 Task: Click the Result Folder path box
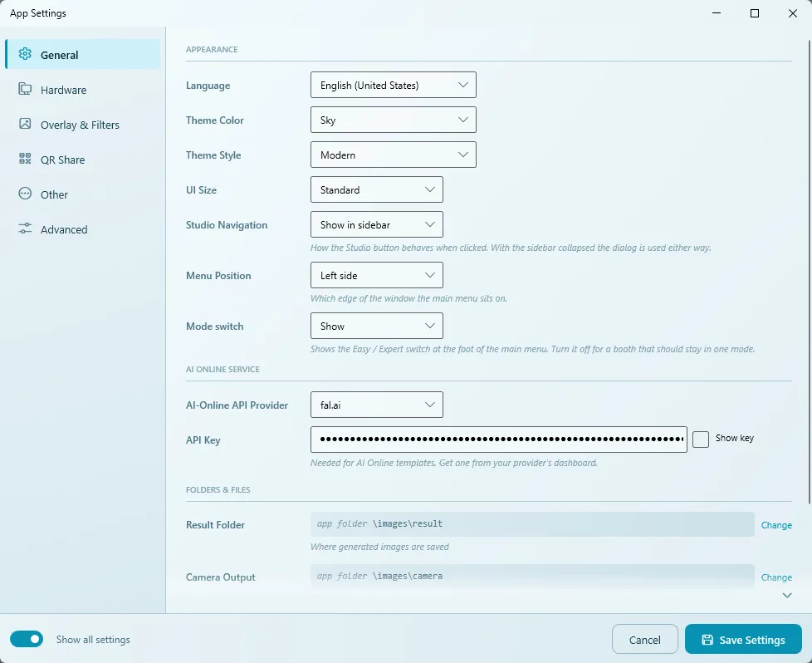(532, 524)
